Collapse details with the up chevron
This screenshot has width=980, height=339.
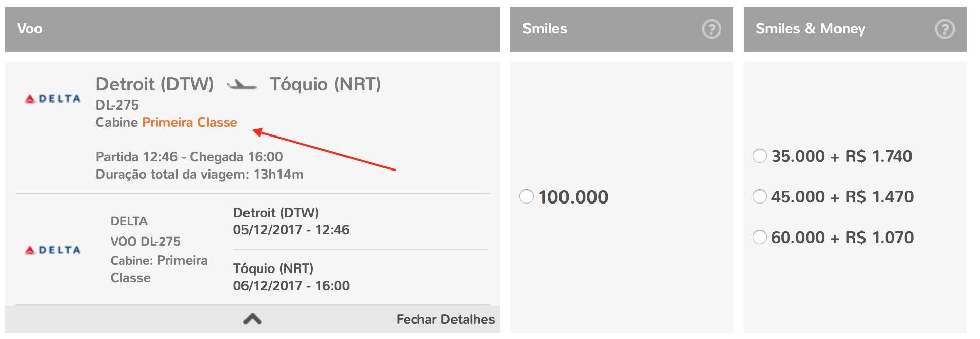(252, 319)
